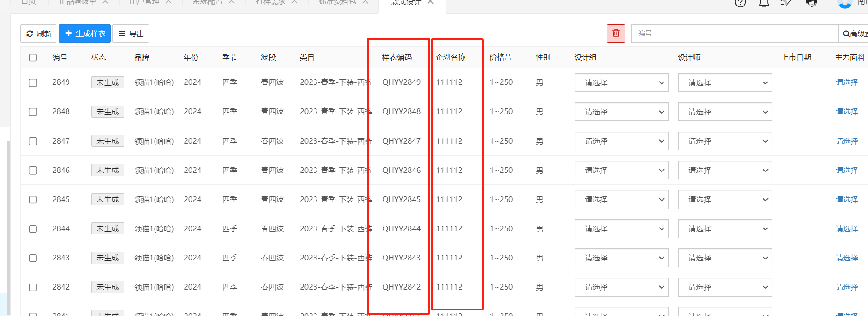Screen dimensions: 868x316
Task: Expand 设计组 dropdown in row 2849
Action: 621,83
